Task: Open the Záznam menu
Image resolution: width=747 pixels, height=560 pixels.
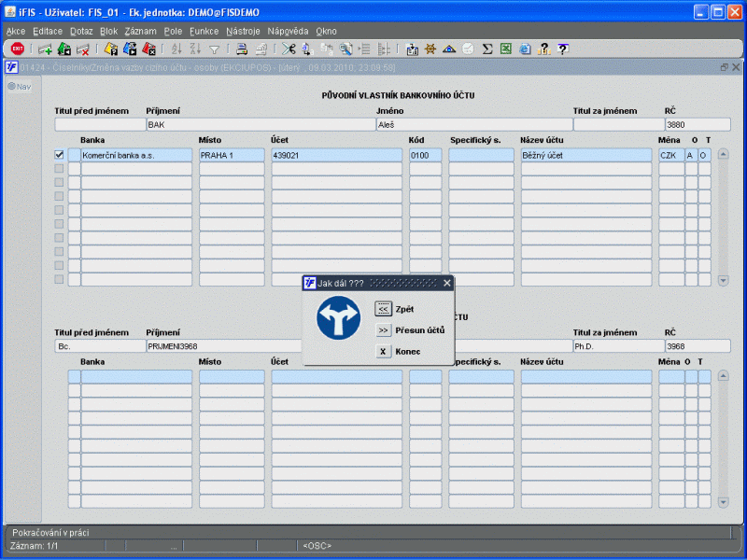Action: click(x=140, y=31)
